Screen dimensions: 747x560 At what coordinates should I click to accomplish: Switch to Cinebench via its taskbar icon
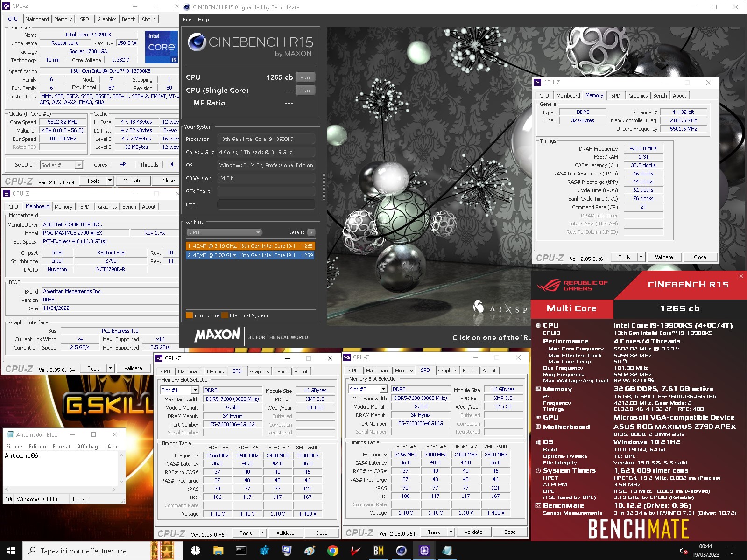(401, 551)
